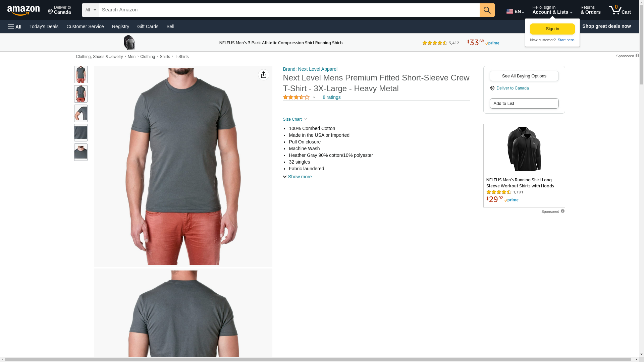
Task: Click the Amazon logo
Action: pos(23,11)
